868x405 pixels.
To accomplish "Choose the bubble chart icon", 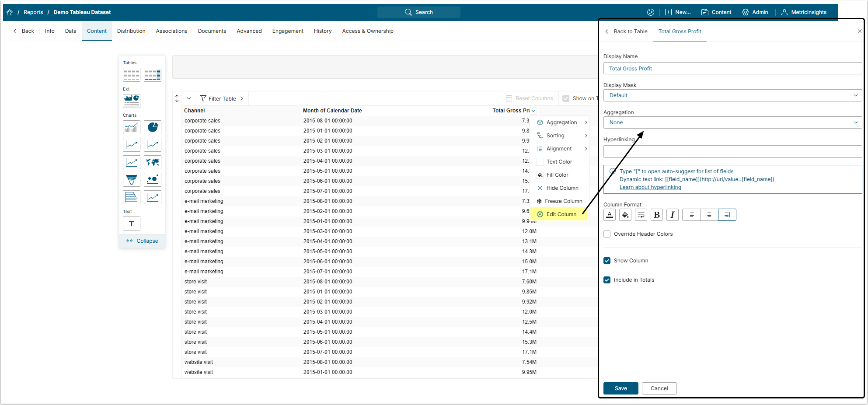I will click(x=153, y=180).
